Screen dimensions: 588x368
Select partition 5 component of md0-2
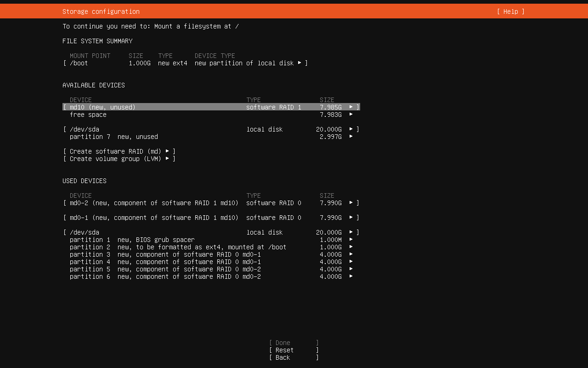tap(211, 269)
